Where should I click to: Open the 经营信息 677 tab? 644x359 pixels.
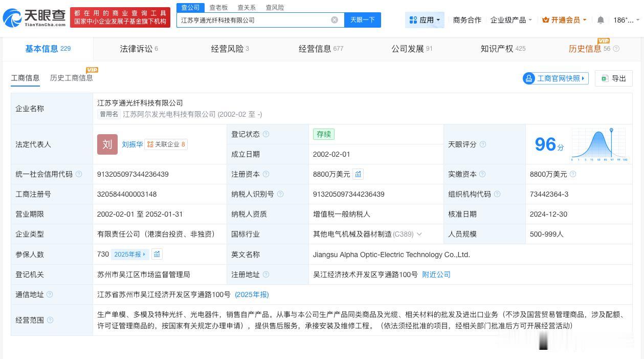tap(321, 49)
